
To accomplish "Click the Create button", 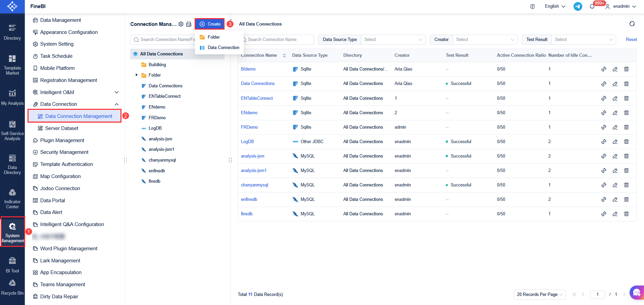I will (x=210, y=24).
